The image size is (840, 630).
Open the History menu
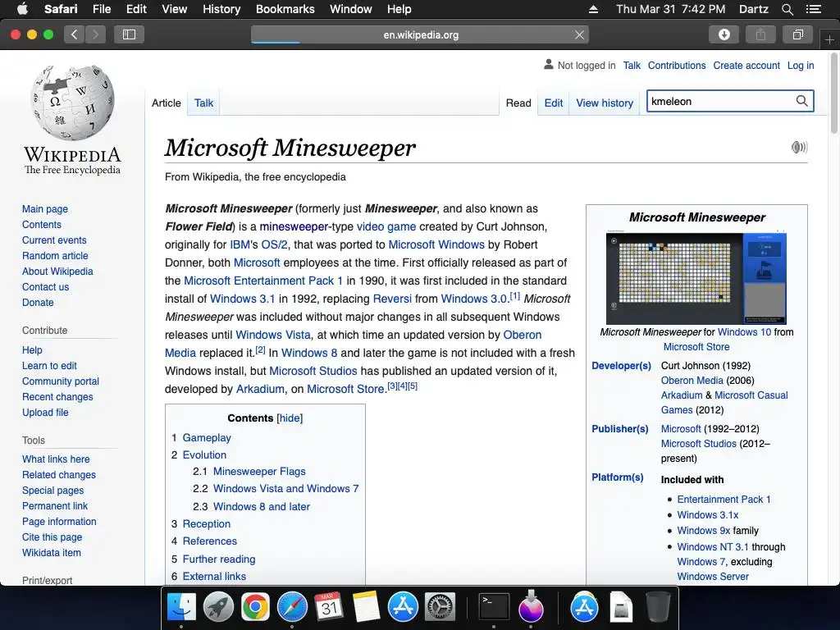(x=221, y=9)
